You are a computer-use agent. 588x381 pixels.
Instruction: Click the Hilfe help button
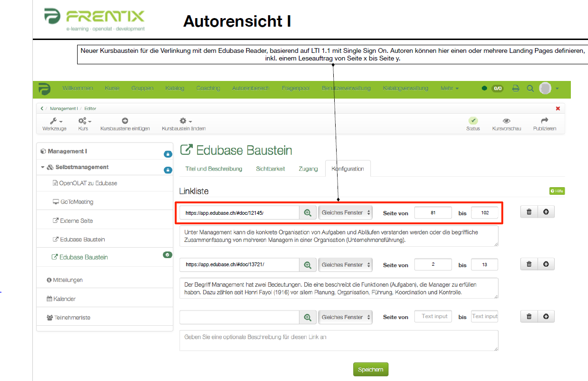click(557, 191)
